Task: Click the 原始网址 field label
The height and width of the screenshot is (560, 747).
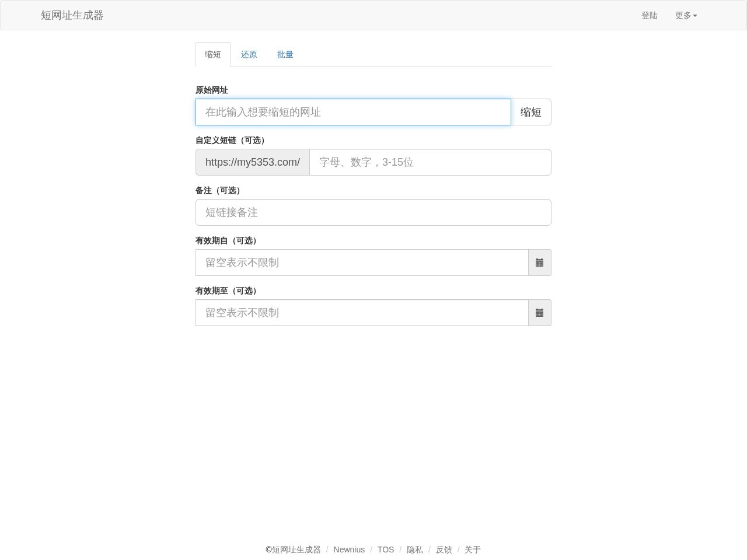Action: click(212, 90)
